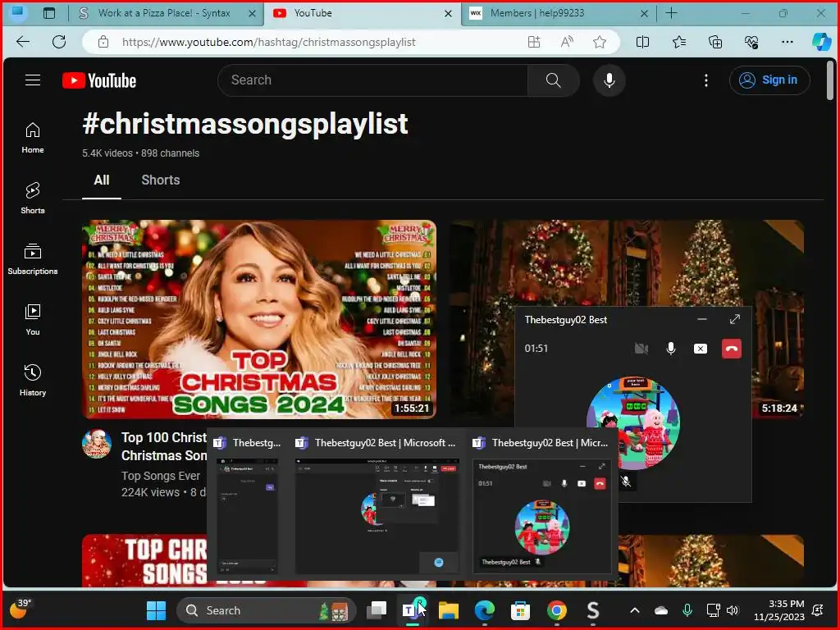Open Top 100 Christmas Songs video title
Viewport: 840px width, 630px height.
coord(164,446)
